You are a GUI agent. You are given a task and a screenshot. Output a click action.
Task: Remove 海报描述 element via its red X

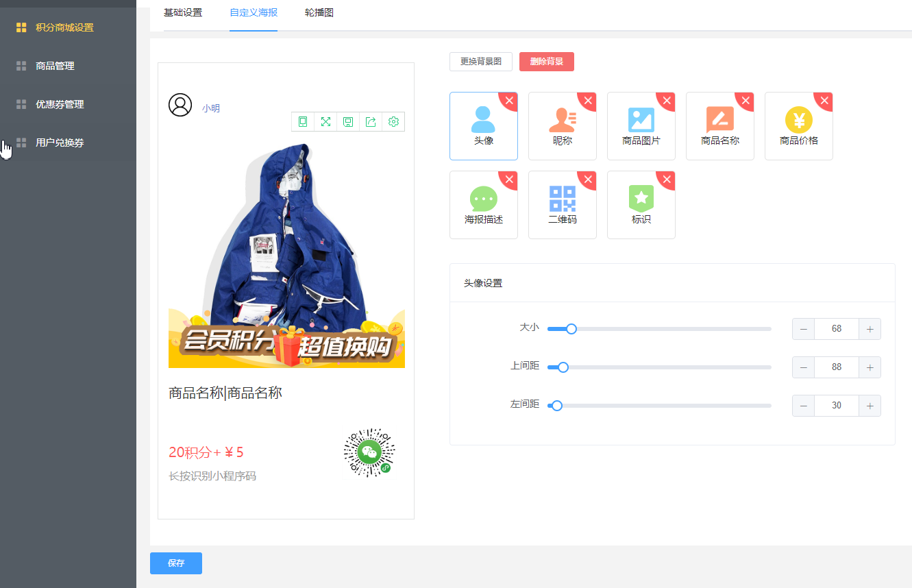pos(510,179)
